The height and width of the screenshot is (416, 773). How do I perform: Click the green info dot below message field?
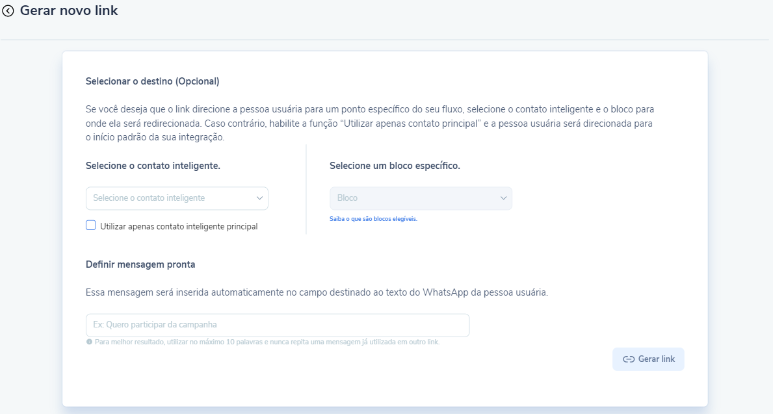pyautogui.click(x=89, y=342)
